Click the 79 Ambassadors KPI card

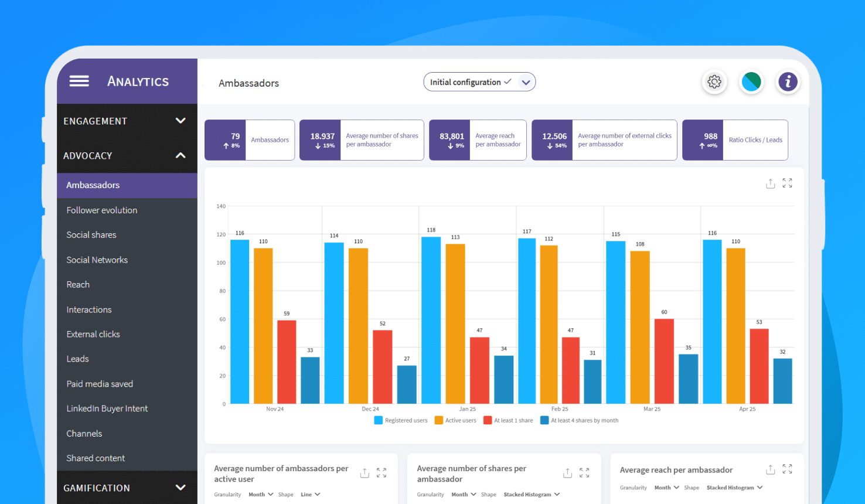(x=250, y=140)
